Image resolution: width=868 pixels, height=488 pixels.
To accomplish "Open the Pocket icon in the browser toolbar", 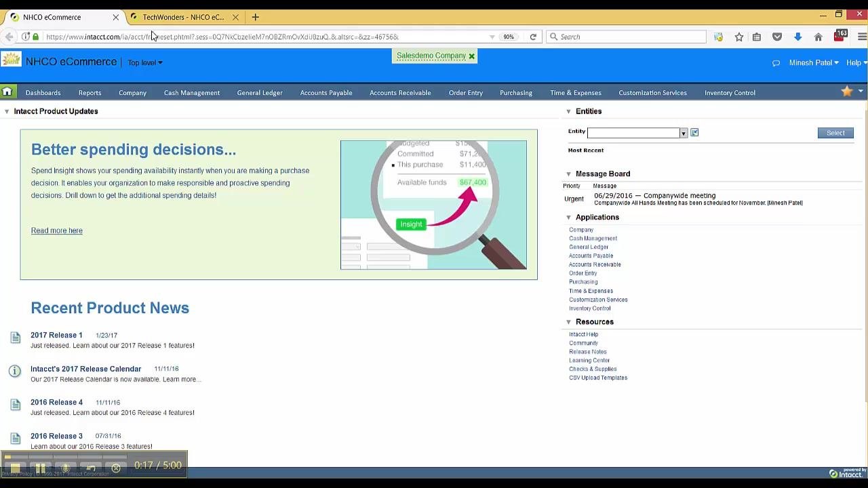I will (777, 37).
